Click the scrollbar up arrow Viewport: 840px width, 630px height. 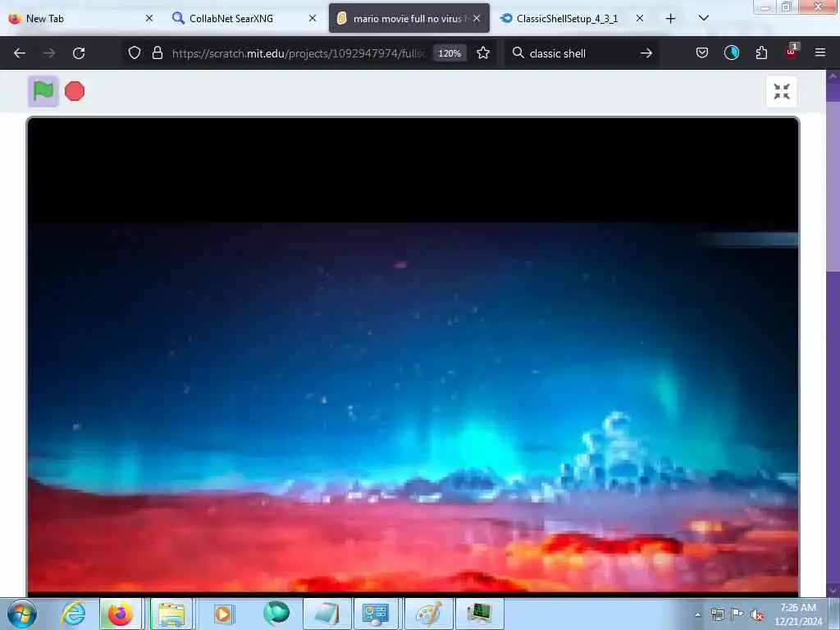pos(833,76)
